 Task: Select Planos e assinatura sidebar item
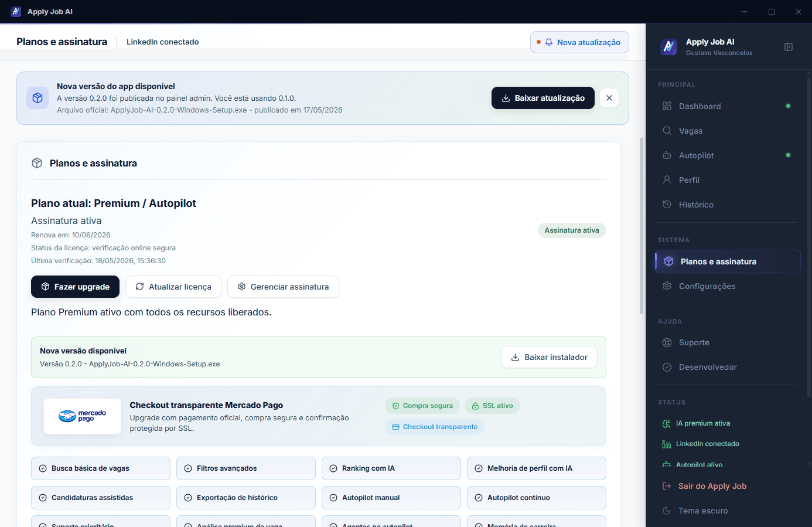coord(728,261)
